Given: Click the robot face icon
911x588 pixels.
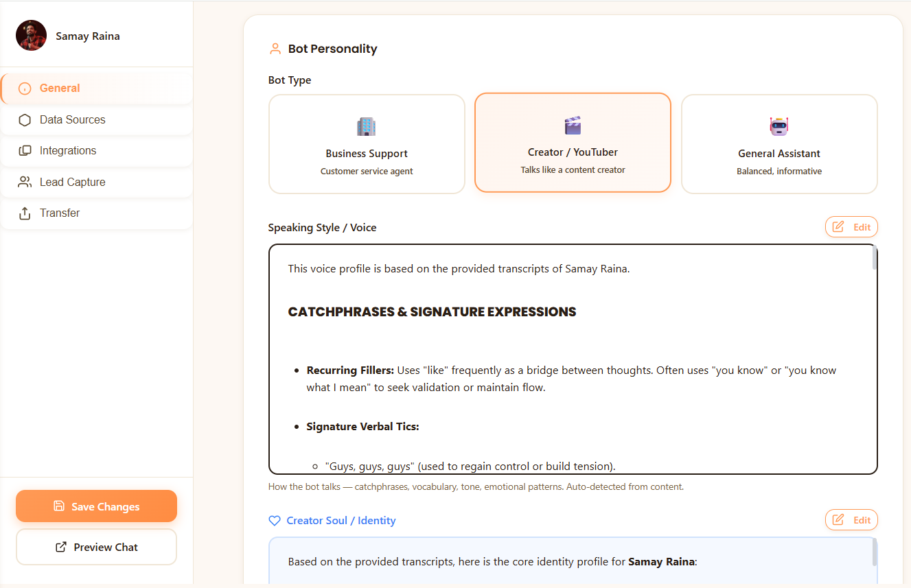Looking at the screenshot, I should (779, 126).
